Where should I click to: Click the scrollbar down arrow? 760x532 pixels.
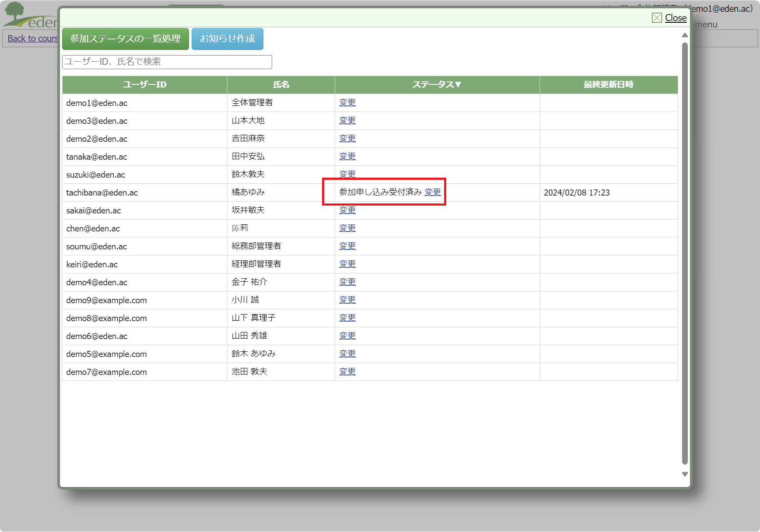[685, 474]
